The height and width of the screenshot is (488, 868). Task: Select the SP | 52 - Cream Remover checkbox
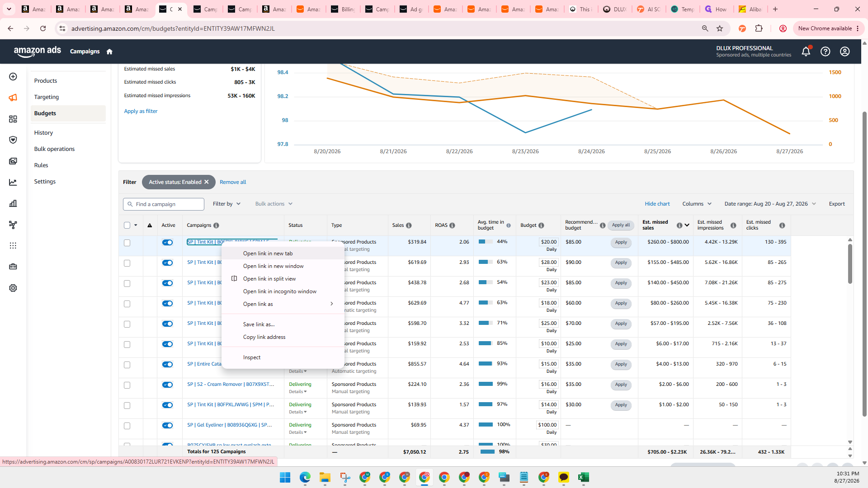click(127, 385)
